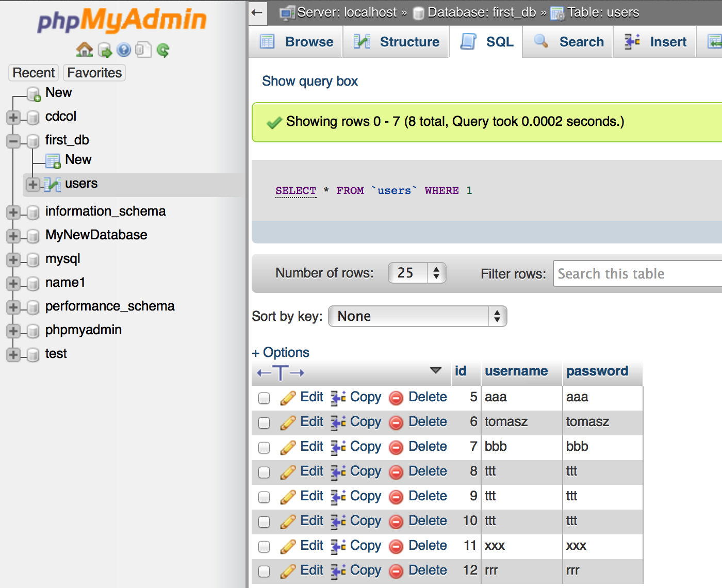This screenshot has height=588, width=722.
Task: Expand the performance_schema node
Action: [x=13, y=307]
